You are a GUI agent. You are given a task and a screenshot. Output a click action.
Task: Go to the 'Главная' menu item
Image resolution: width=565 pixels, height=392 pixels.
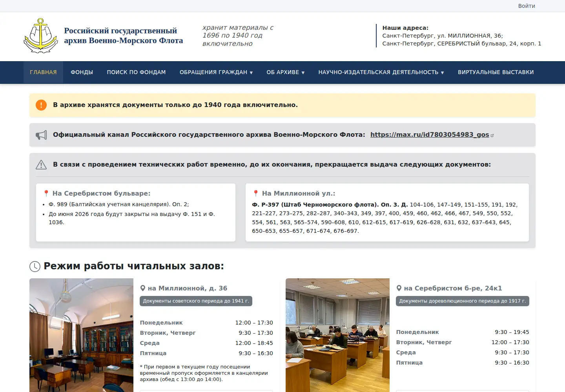click(x=43, y=72)
